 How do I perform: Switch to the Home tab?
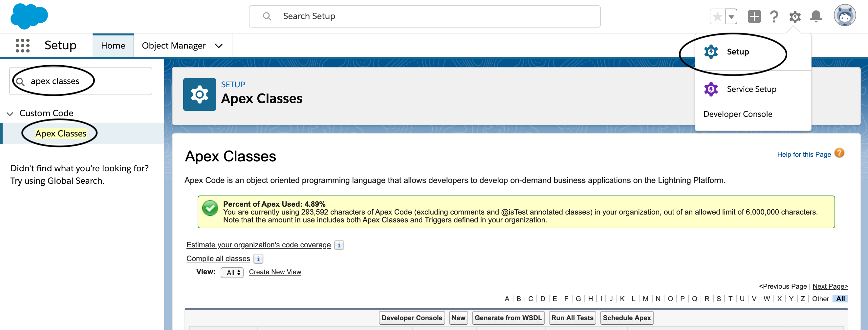click(x=113, y=46)
